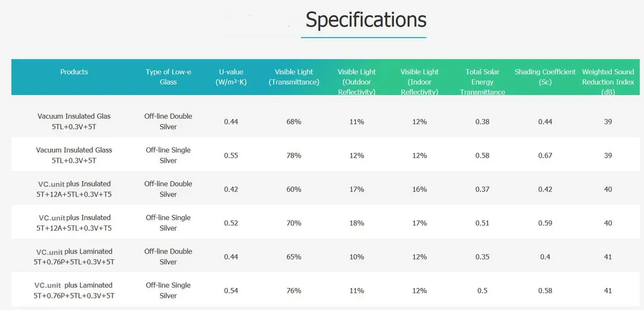Click the 18% outdoor reflectivity cell
Viewport: 644px width, 310px height.
tap(357, 223)
